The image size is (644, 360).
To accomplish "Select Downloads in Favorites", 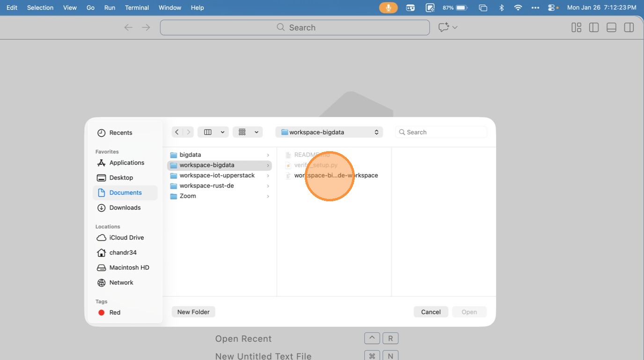I will click(x=125, y=208).
